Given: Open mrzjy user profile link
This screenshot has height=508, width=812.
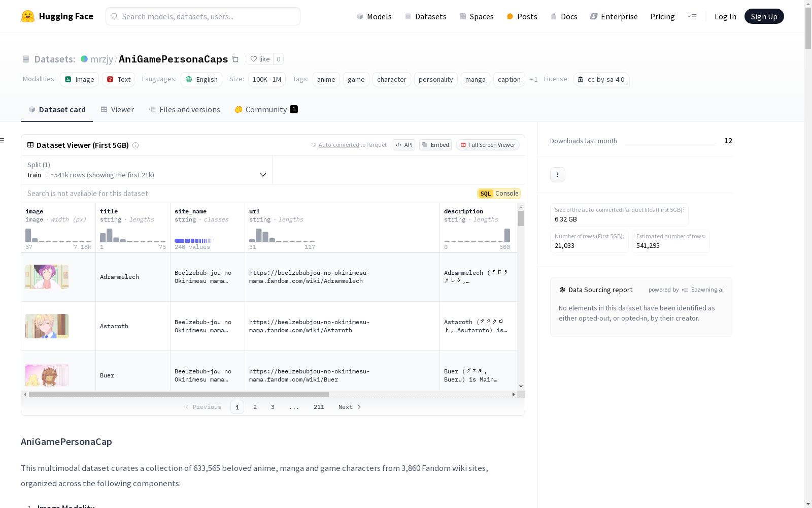Looking at the screenshot, I should pyautogui.click(x=101, y=59).
